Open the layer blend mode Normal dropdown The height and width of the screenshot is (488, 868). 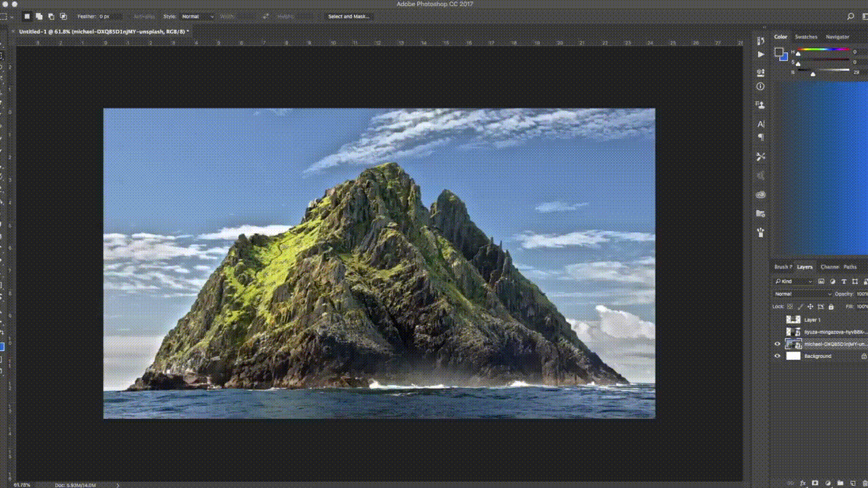click(x=803, y=294)
